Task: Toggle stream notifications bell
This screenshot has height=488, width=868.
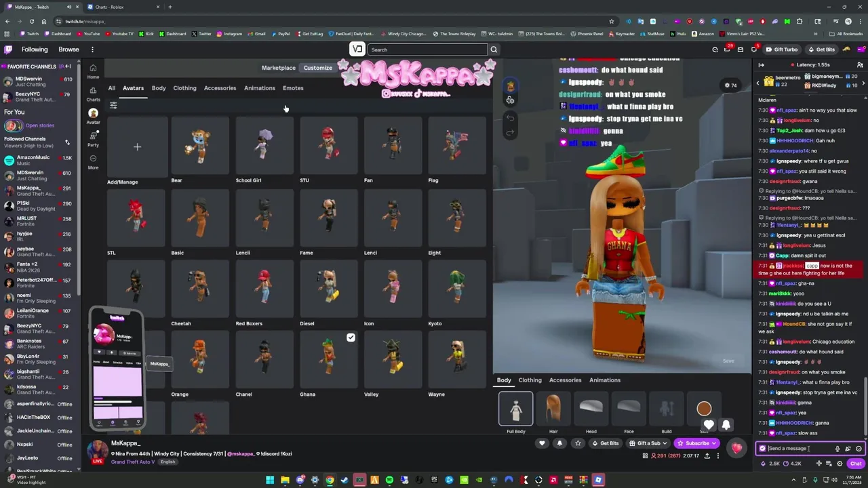Action: click(559, 443)
